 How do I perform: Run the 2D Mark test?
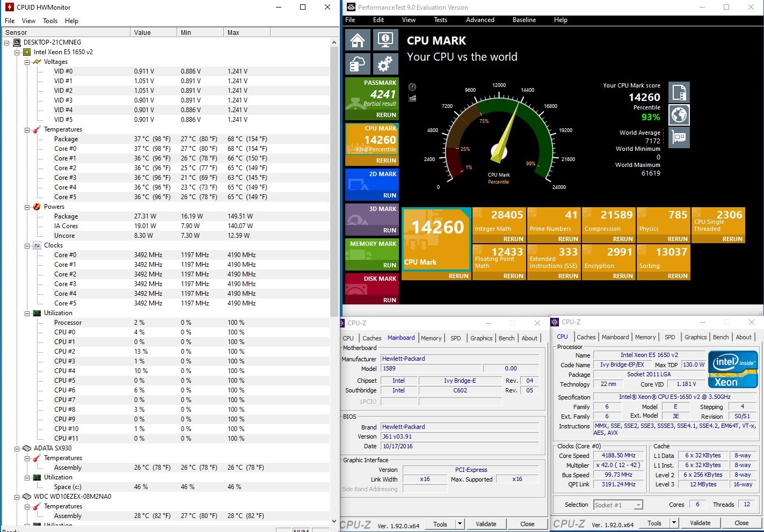[x=390, y=195]
